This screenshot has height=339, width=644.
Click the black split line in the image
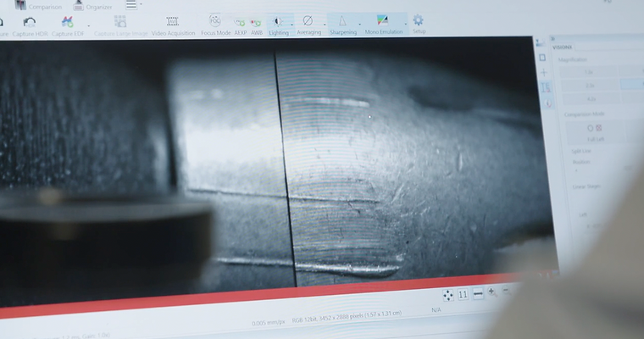[x=286, y=169]
